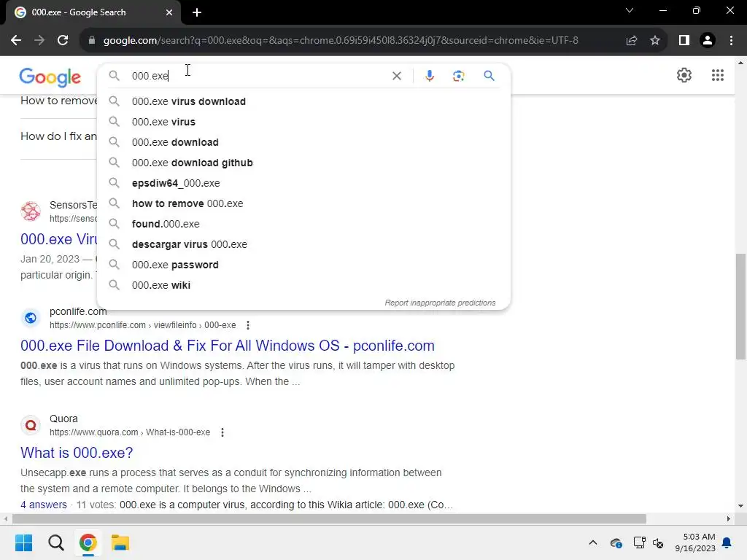
Task: Click the quora.com breadcrumb URL
Action: (x=130, y=432)
